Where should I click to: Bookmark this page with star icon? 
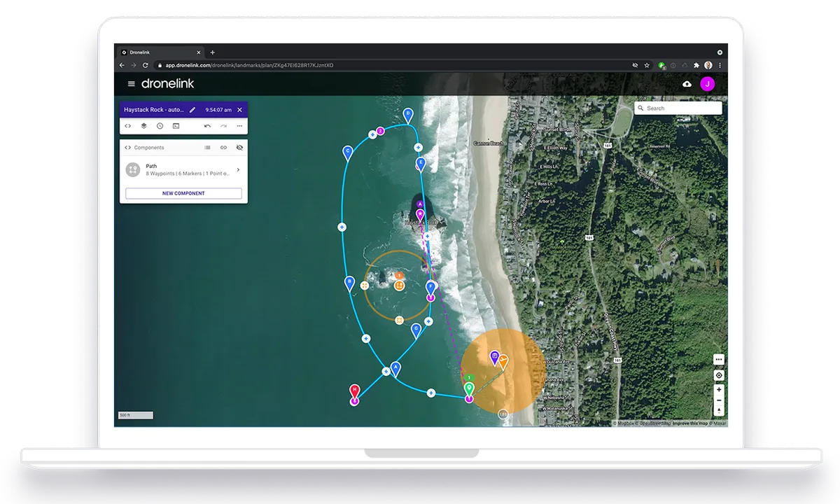pyautogui.click(x=647, y=65)
